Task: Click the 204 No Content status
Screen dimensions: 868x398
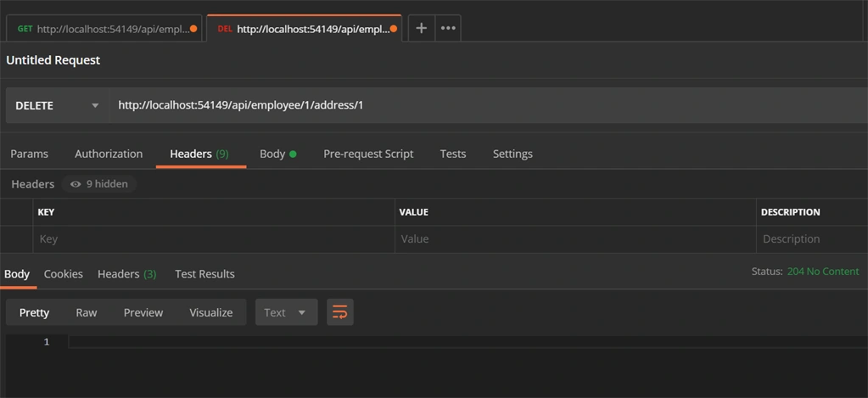Action: click(823, 272)
